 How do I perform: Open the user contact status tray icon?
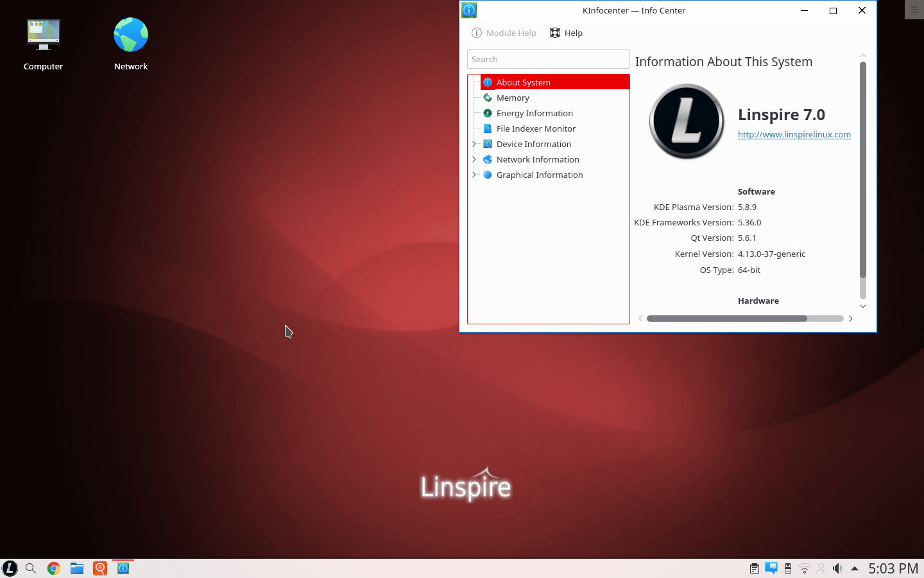tap(821, 568)
